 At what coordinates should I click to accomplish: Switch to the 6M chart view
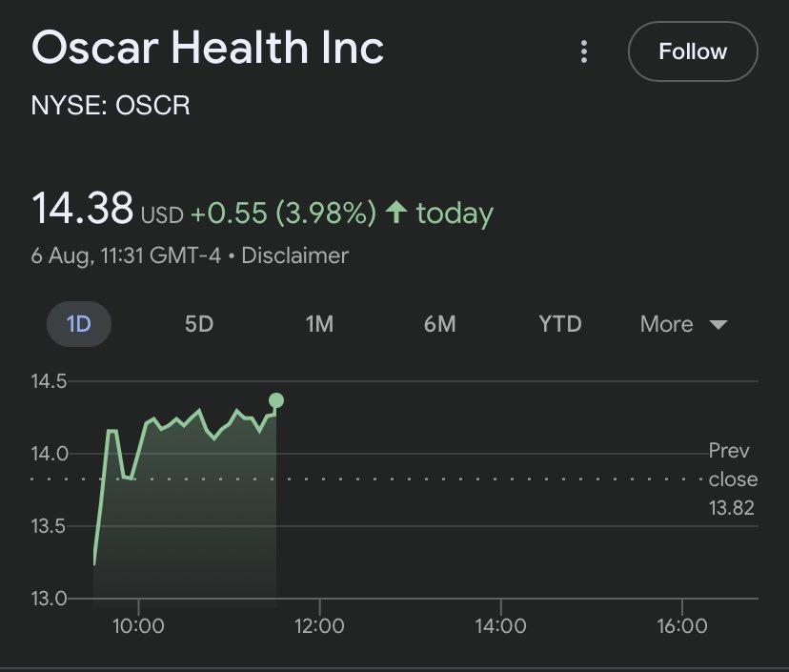(x=439, y=324)
